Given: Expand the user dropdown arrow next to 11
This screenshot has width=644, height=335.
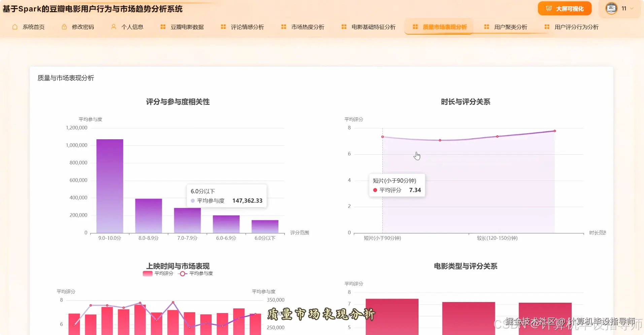Looking at the screenshot, I should [x=632, y=8].
